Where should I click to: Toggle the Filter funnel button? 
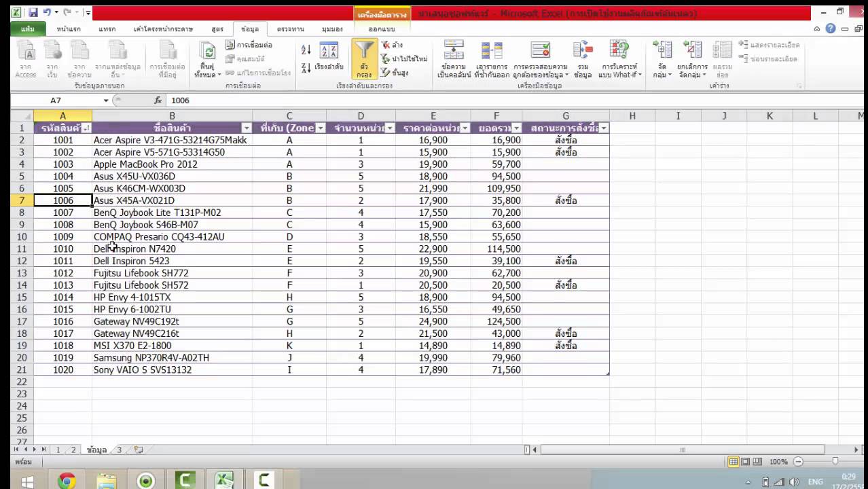pos(365,59)
